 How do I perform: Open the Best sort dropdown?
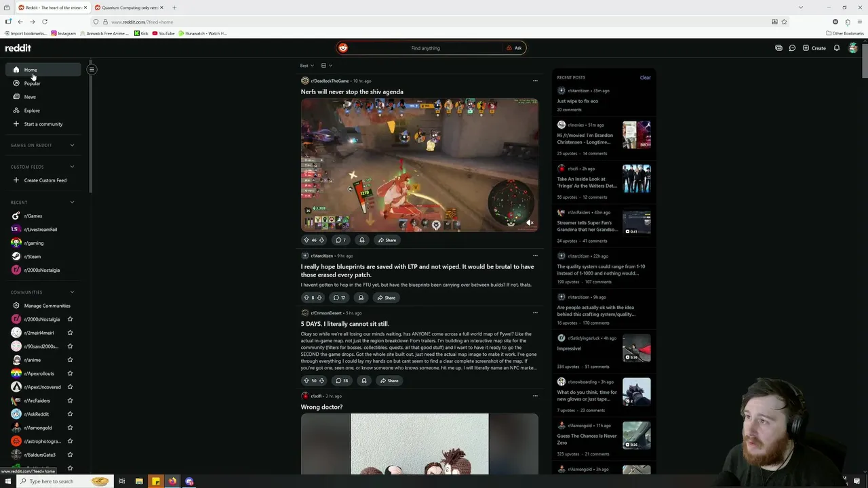tap(307, 66)
